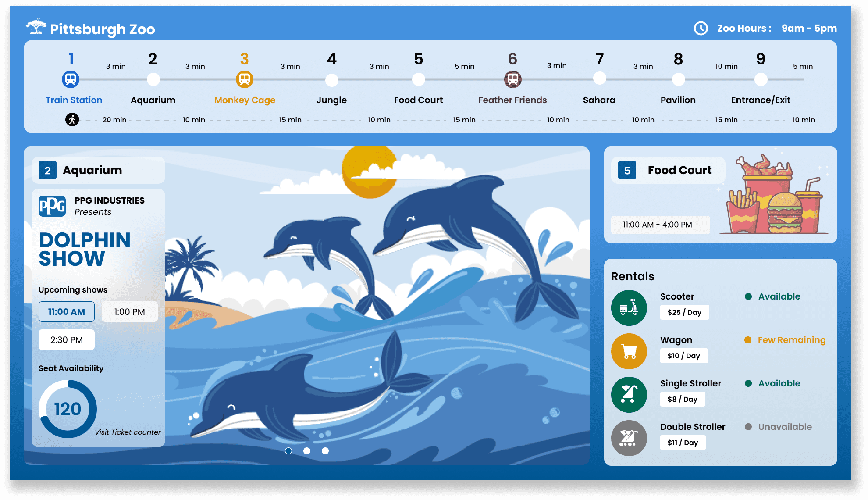Screen dimensions: 868x500
Task: Choose the 1:00 PM dolphin show
Action: 130,312
